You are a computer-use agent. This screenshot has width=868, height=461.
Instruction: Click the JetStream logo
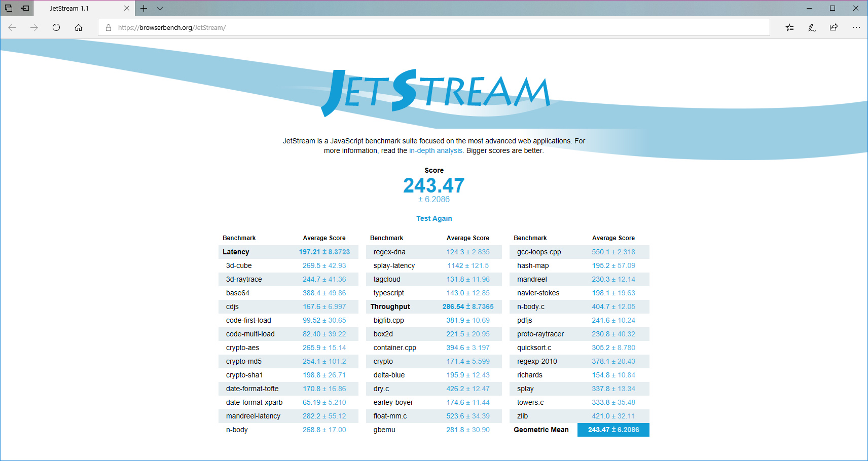[x=435, y=93]
